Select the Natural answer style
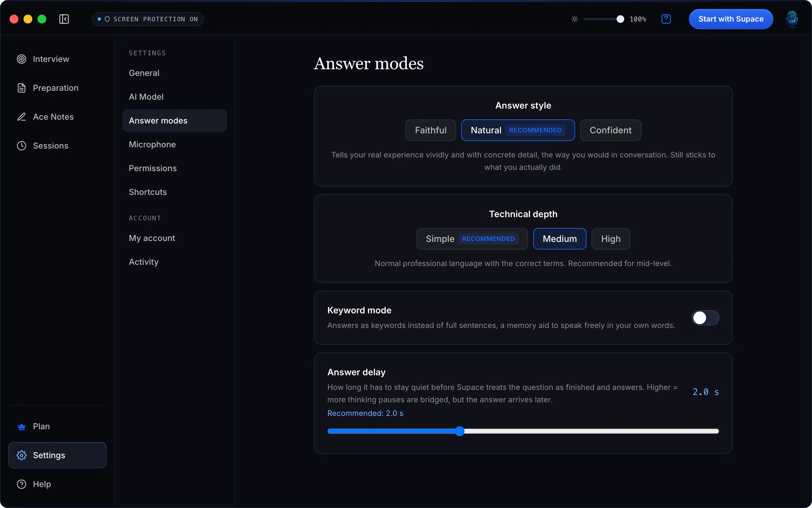The image size is (812, 508). click(518, 130)
